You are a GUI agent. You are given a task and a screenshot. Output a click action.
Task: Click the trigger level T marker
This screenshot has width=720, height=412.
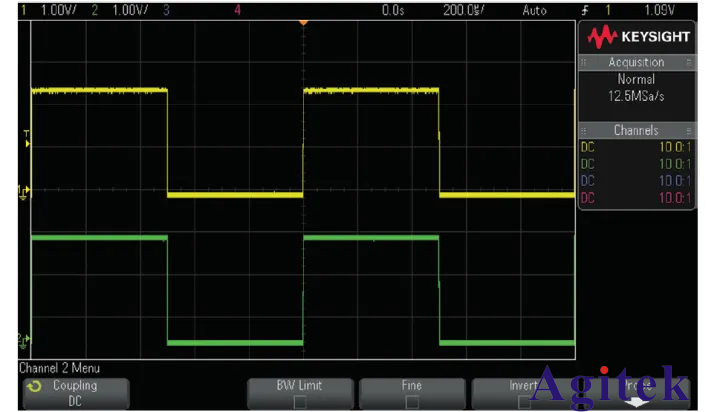[x=26, y=139]
